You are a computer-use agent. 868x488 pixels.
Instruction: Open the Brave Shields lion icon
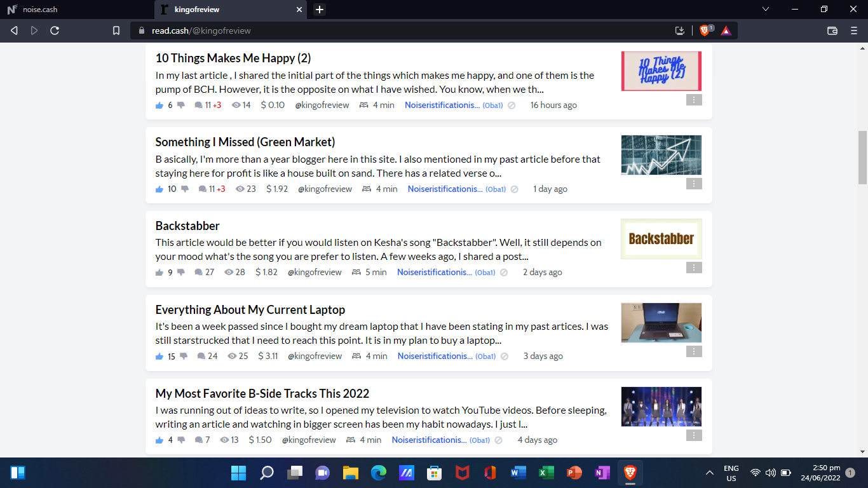pos(705,30)
